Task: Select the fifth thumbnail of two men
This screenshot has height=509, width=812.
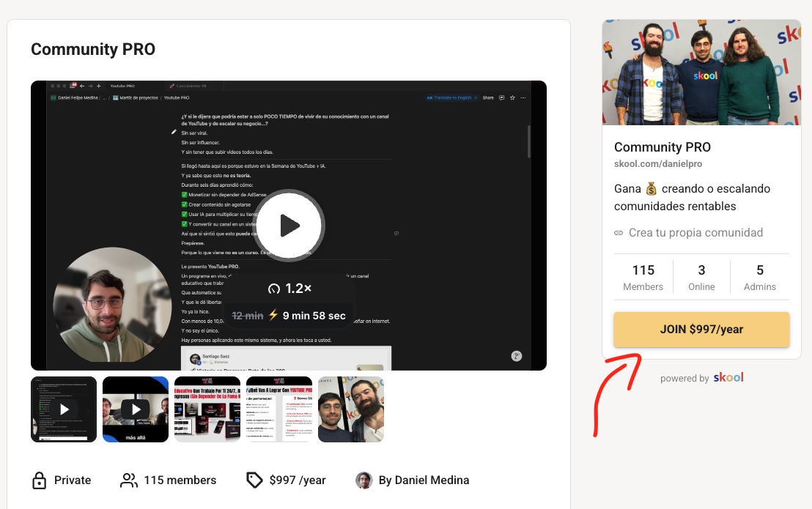Action: [350, 409]
